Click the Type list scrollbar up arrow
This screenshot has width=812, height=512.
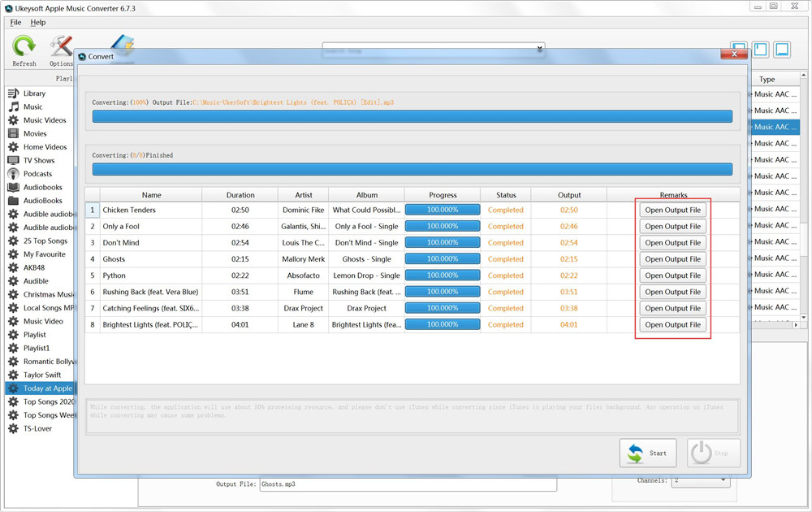click(x=803, y=75)
